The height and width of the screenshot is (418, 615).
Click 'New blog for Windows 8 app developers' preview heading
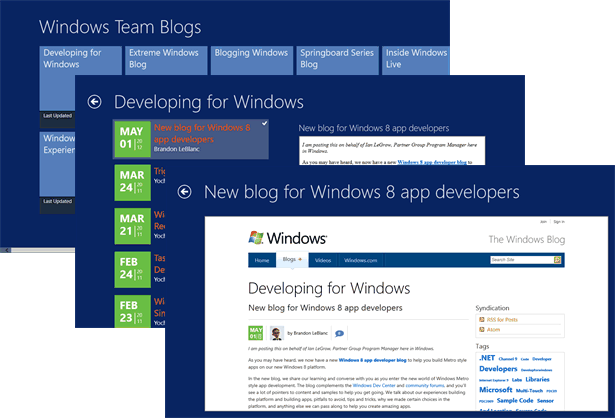[374, 128]
